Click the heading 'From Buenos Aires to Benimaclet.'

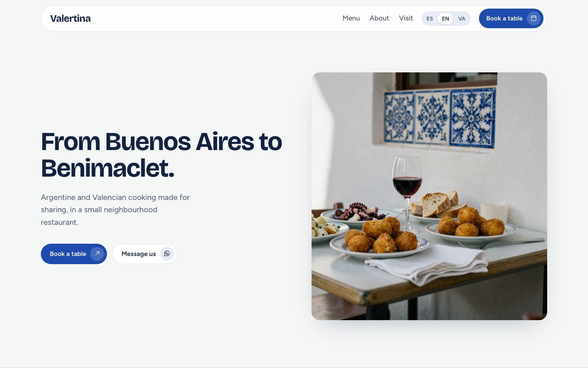[x=162, y=155]
